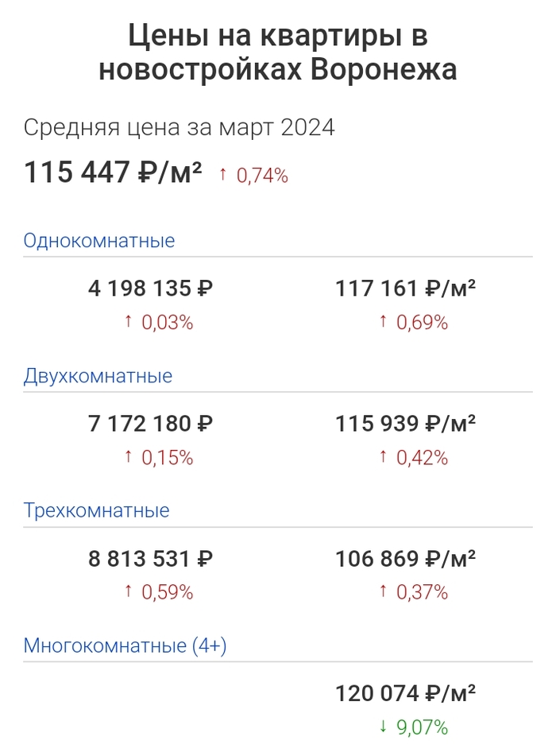Select the three-room price 8 813 531 ₽
Image resolution: width=556 pixels, height=756 pixels.
(x=151, y=558)
